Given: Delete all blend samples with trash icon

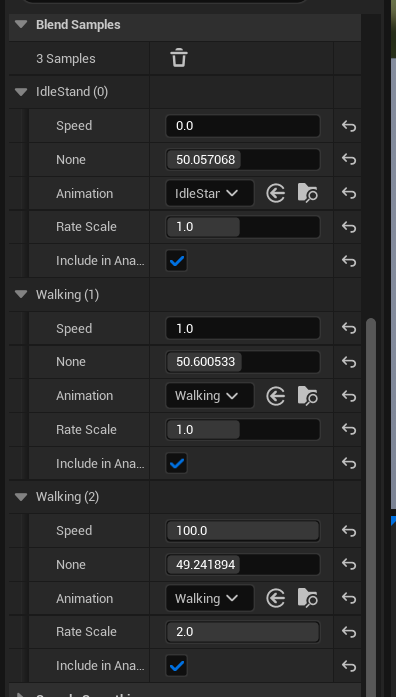Looking at the screenshot, I should pyautogui.click(x=179, y=59).
